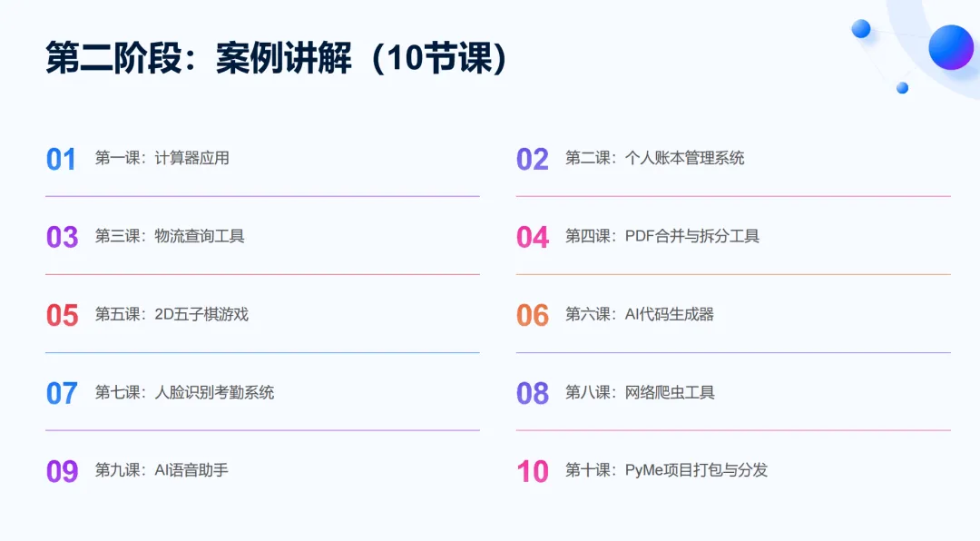Click the 10 lesson number

point(532,472)
